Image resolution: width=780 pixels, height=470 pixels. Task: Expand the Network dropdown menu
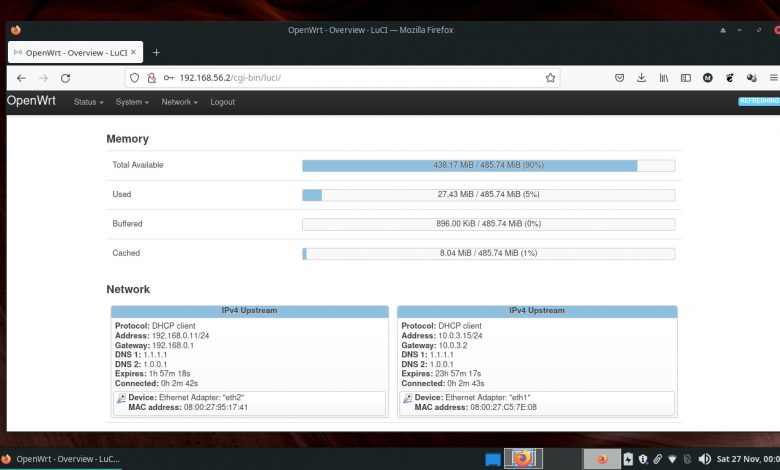point(179,102)
